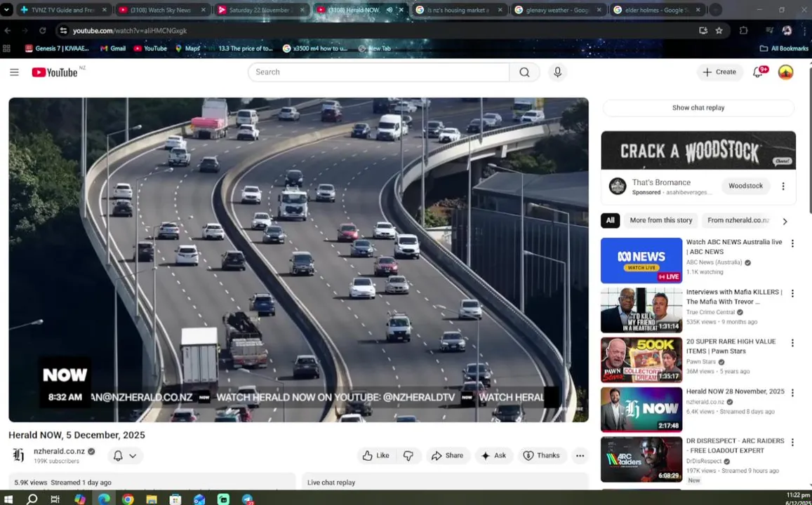Viewport: 812px width, 505px height.
Task: Open Telegram from the taskbar
Action: pos(247,499)
